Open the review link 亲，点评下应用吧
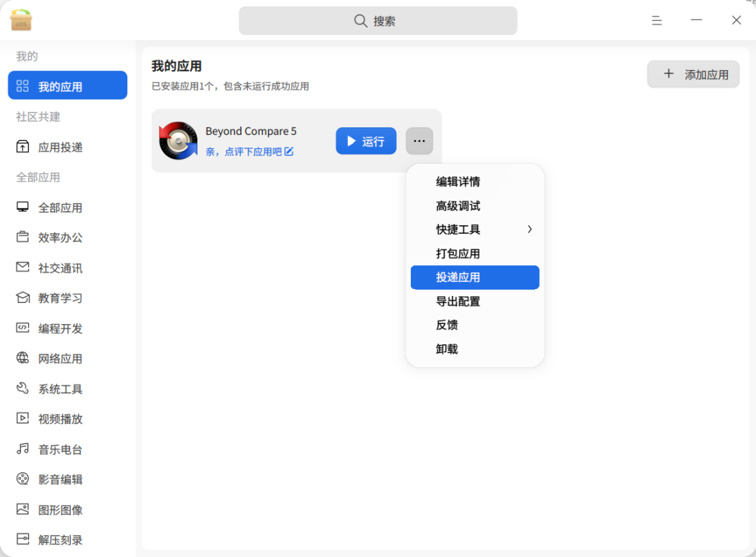 coord(248,151)
